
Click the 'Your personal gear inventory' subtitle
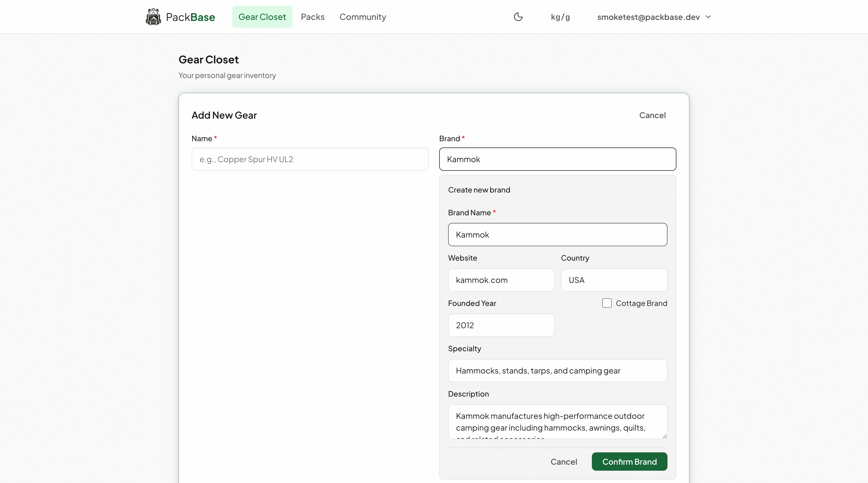(x=227, y=75)
